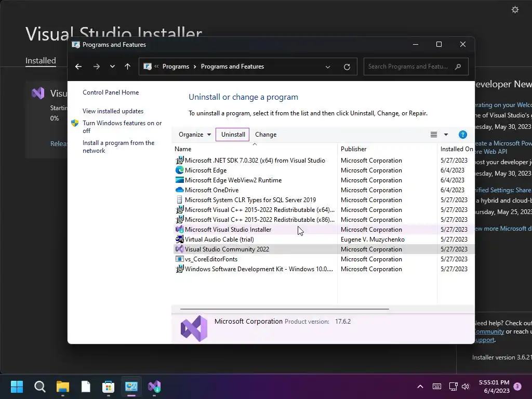This screenshot has width=532, height=399.
Task: Open Microsoft Store from the taskbar
Action: click(108, 387)
